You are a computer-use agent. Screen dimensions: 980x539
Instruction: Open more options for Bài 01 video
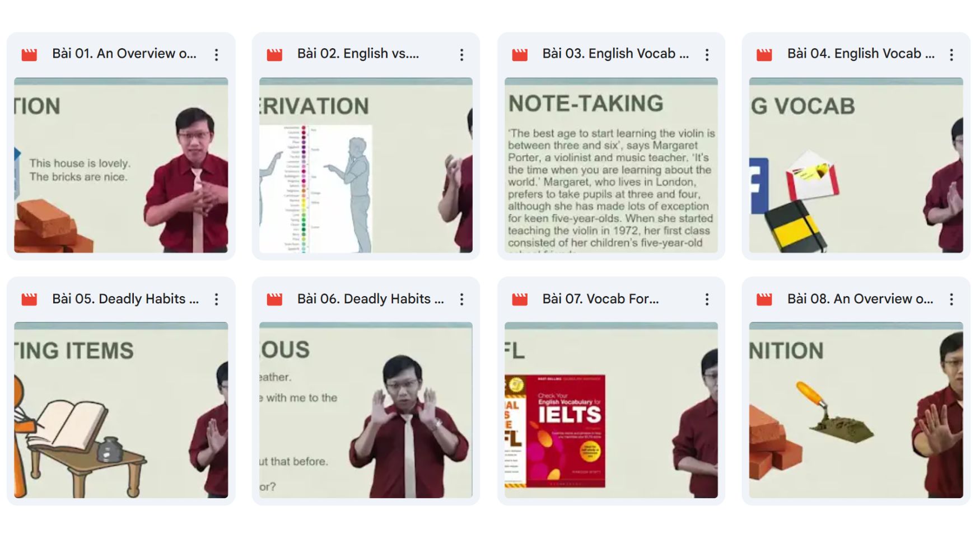[216, 54]
